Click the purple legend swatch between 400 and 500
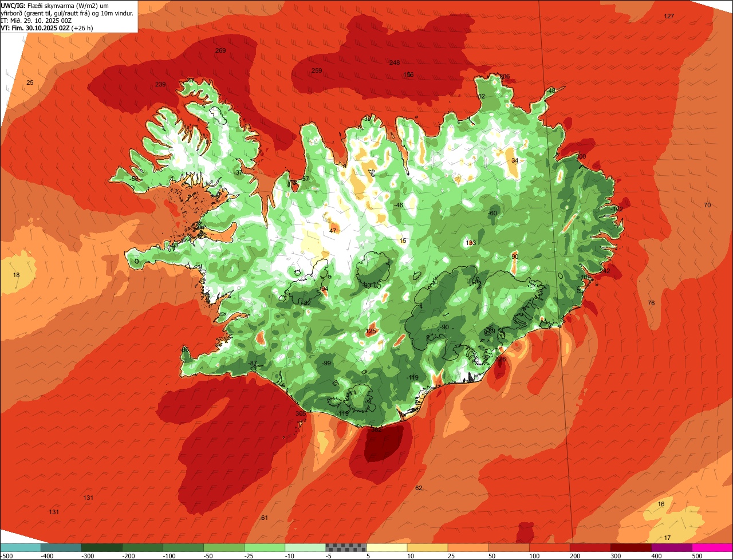 point(671,547)
